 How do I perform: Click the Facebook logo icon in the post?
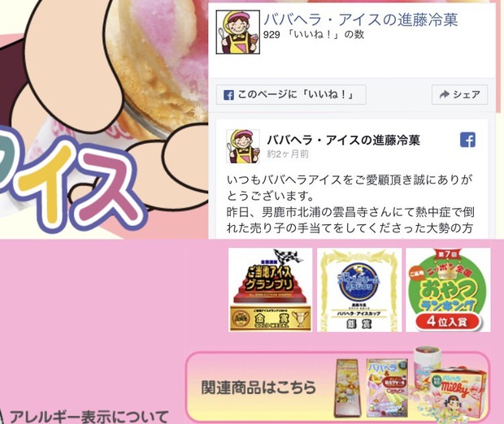click(467, 140)
